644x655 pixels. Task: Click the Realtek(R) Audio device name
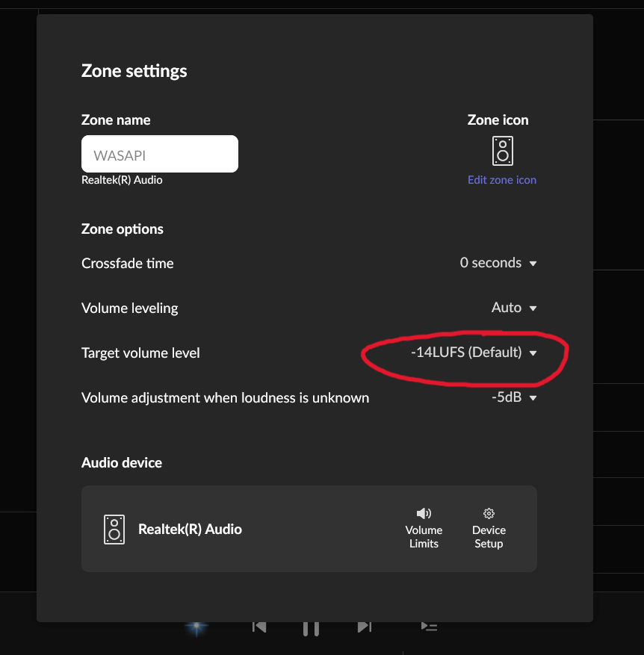pyautogui.click(x=191, y=530)
